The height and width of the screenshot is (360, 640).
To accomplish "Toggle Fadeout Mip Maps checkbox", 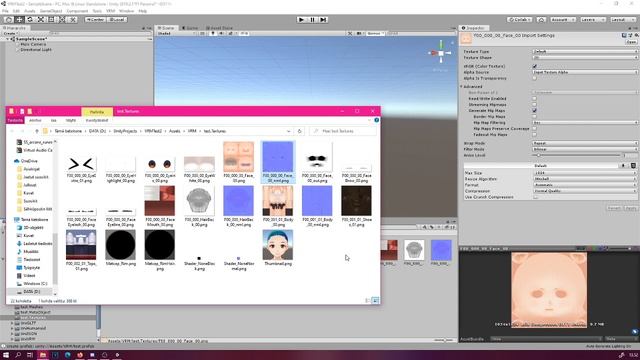I will (x=535, y=134).
